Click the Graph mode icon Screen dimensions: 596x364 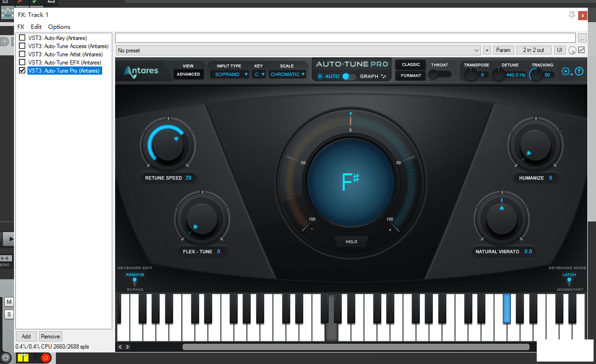coord(384,76)
